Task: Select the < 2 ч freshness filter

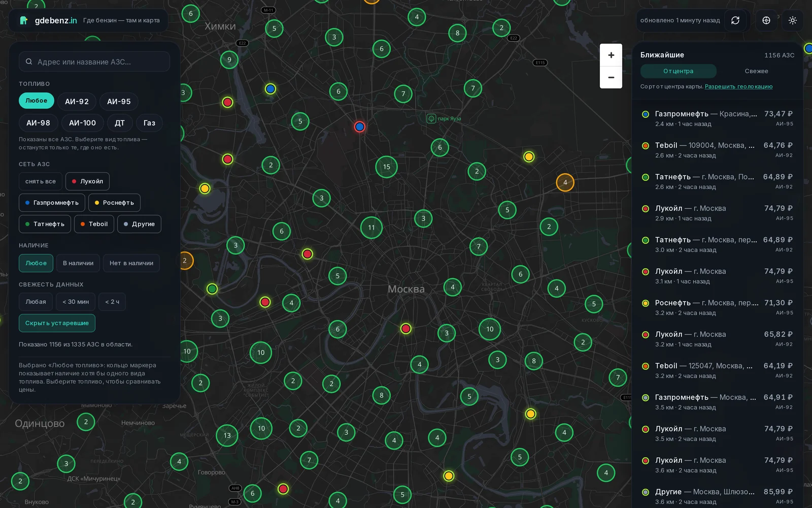Action: click(x=112, y=302)
